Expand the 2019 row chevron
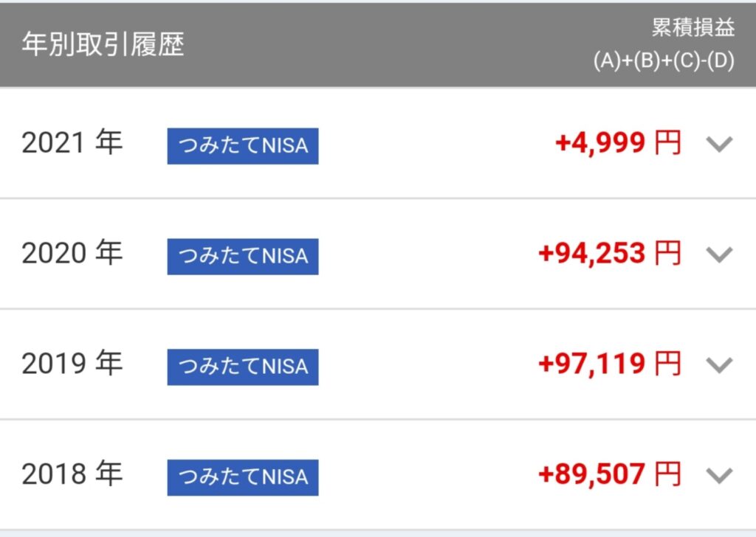Image resolution: width=756 pixels, height=537 pixels. click(719, 364)
